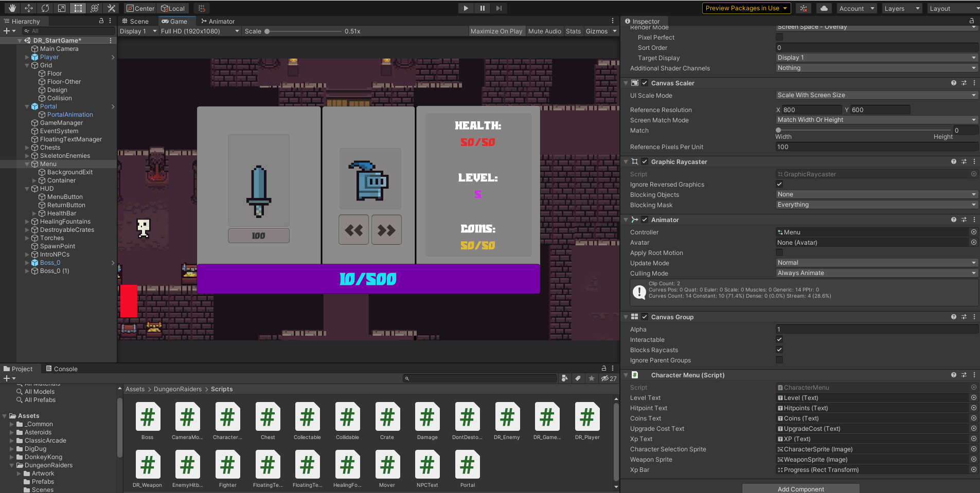Toggle favorites star in Project panel
Image resolution: width=980 pixels, height=493 pixels.
pos(592,378)
